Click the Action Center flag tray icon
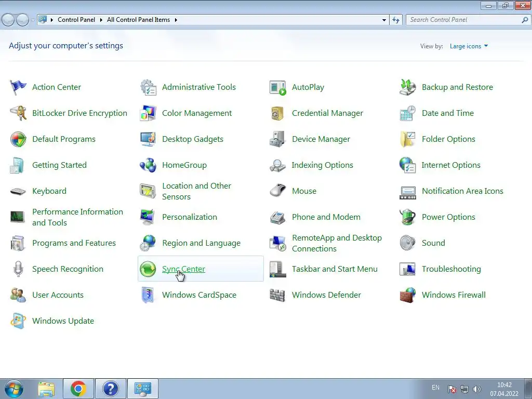532x399 pixels. (451, 389)
